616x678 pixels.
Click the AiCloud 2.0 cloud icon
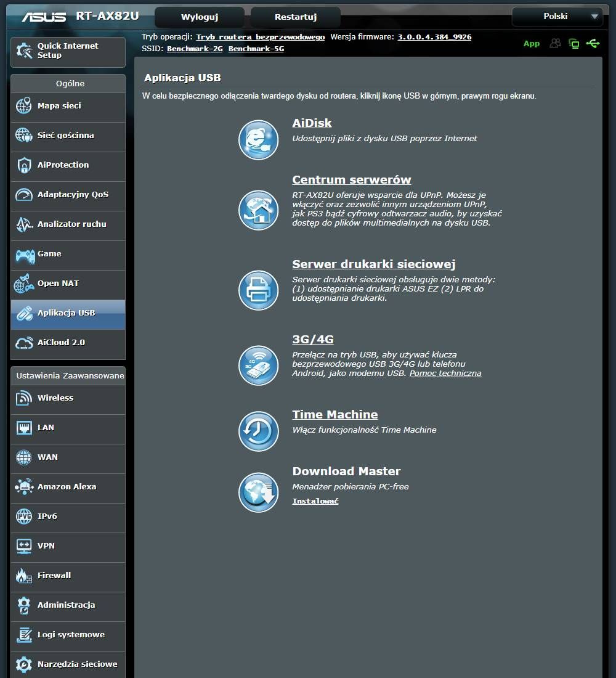click(24, 343)
